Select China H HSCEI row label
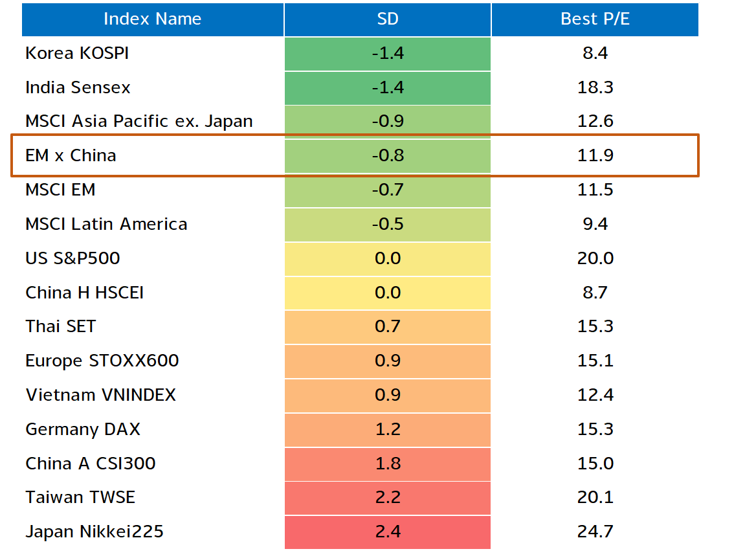 click(84, 293)
